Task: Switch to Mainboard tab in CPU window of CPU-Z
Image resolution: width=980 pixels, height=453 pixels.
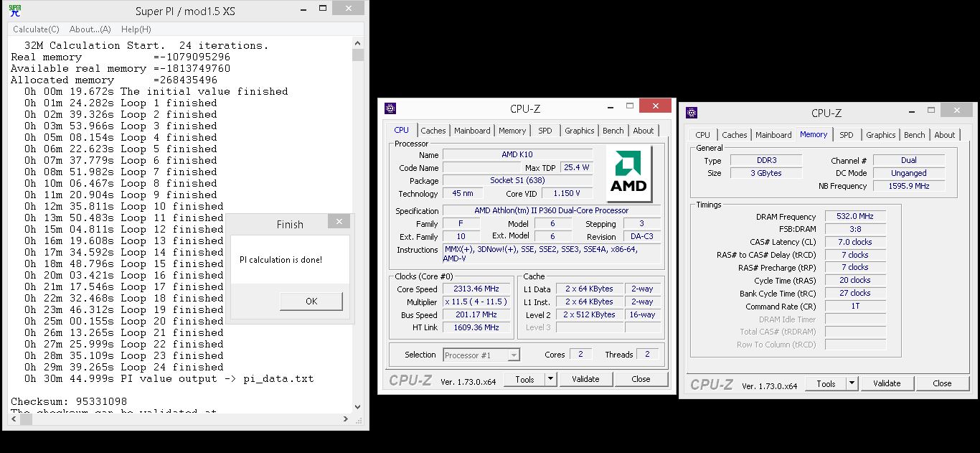Action: (x=472, y=131)
